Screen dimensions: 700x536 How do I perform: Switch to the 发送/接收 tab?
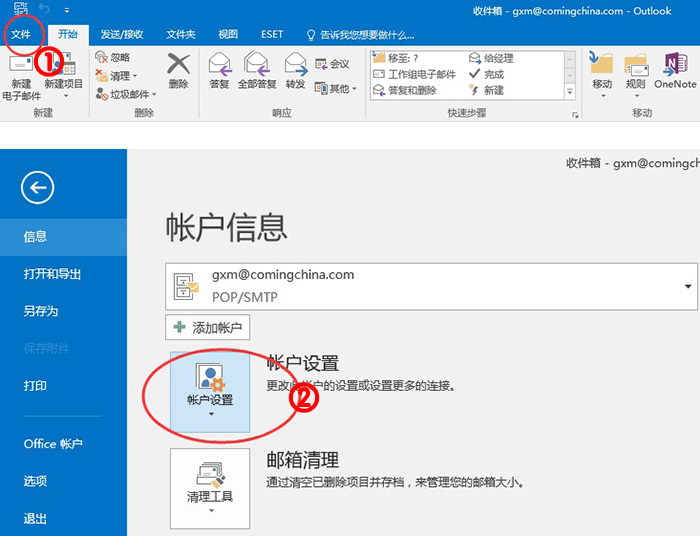click(x=120, y=34)
